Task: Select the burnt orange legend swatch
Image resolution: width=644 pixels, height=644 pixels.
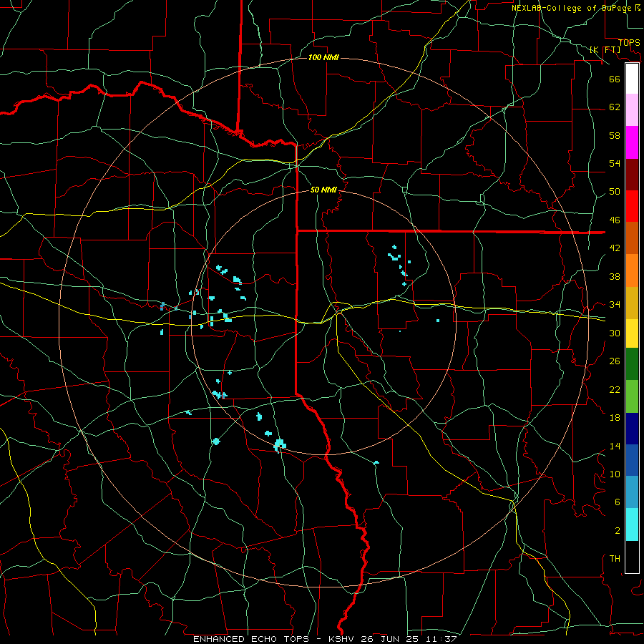Action: pos(632,238)
